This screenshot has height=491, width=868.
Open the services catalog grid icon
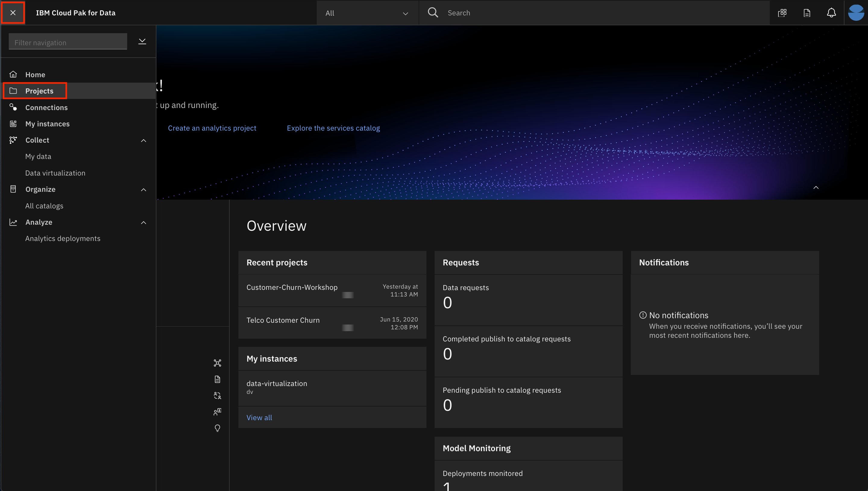tap(782, 13)
